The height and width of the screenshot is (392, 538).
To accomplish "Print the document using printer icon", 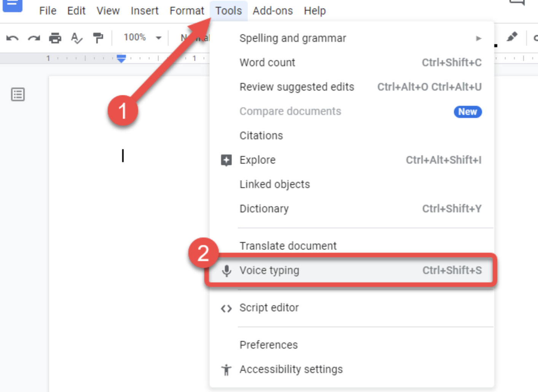I will (x=55, y=38).
